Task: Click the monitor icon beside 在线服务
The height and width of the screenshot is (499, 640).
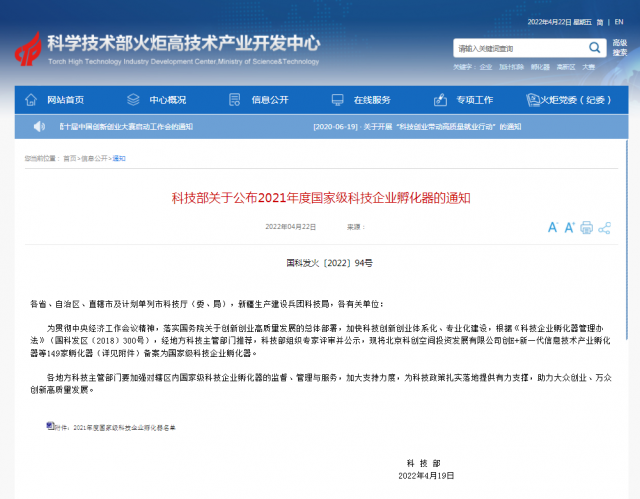Action: click(338, 100)
